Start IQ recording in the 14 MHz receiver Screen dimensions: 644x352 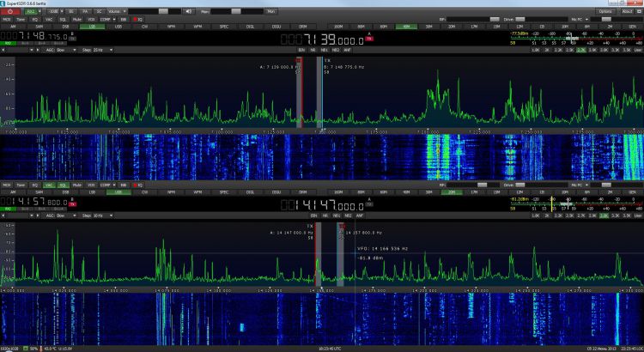coord(138,185)
